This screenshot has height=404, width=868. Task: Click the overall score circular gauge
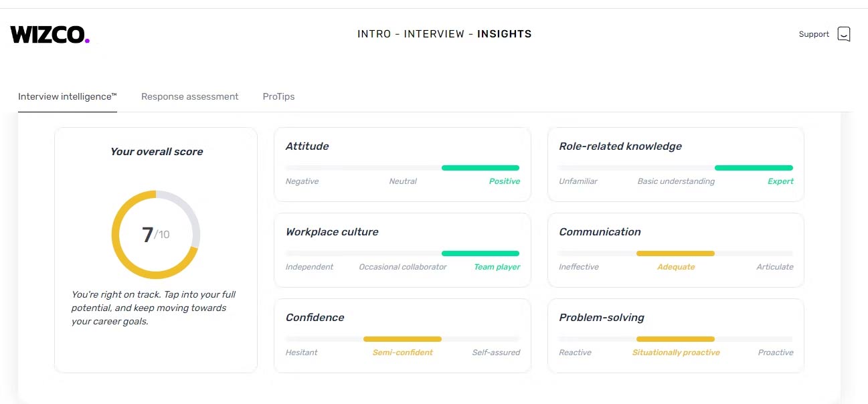click(x=156, y=235)
